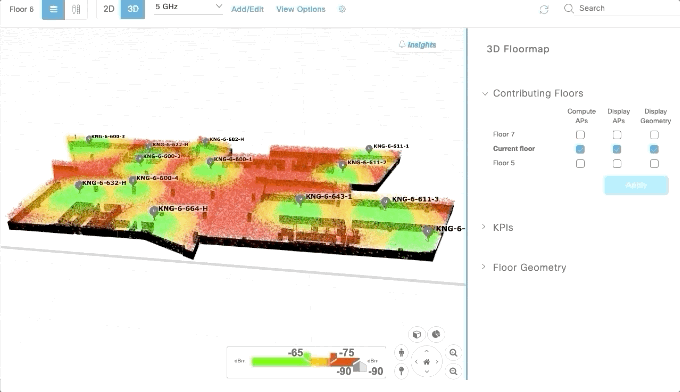Switch to the list view icon
This screenshot has height=392, width=680.
[53, 9]
